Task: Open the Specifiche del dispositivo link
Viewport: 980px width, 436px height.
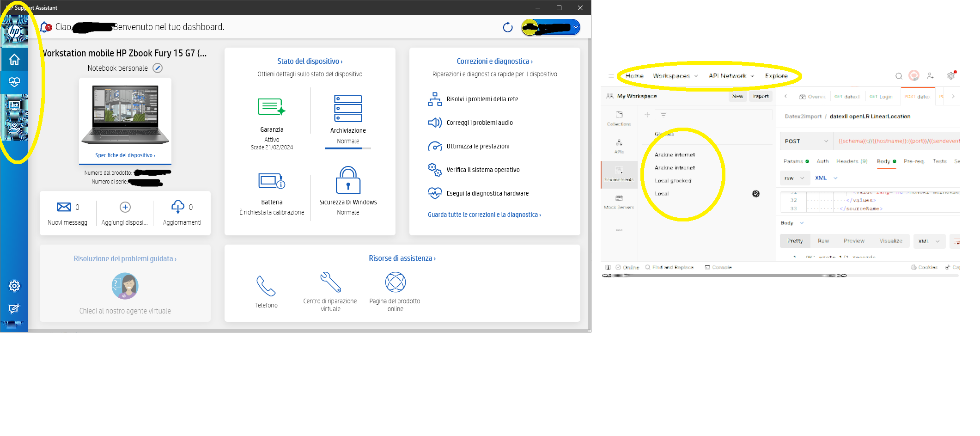Action: tap(124, 155)
